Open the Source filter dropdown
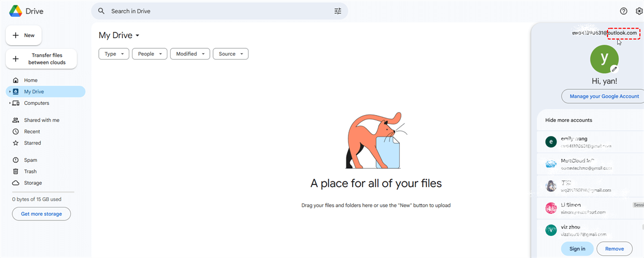644x258 pixels. 231,54
